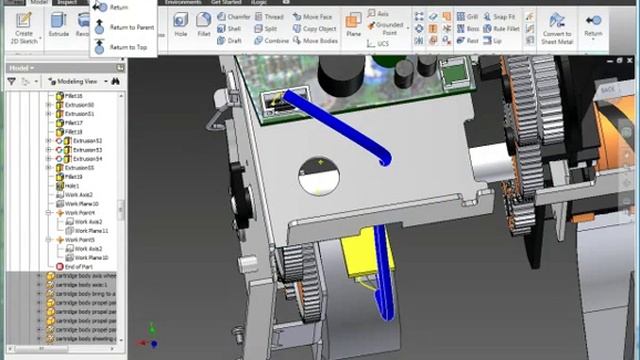
Task: Switch to the Model ribbon tab
Action: [39, 2]
